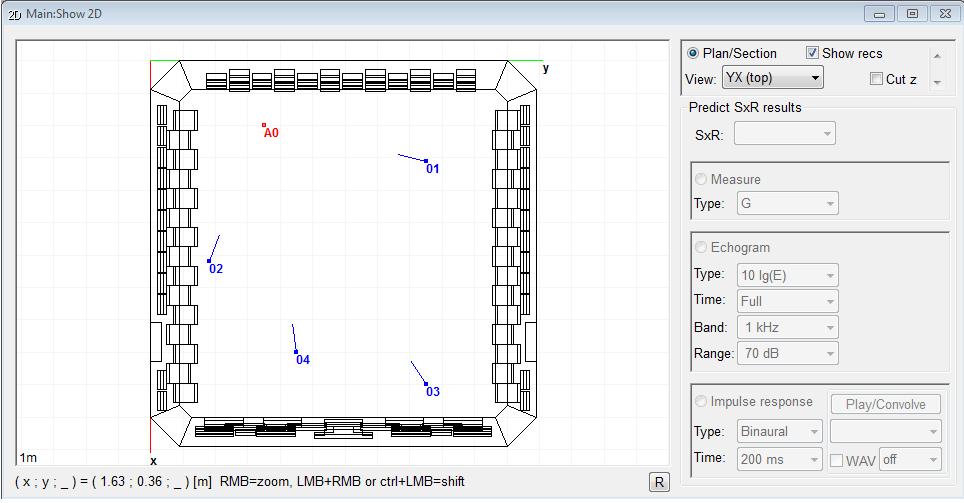Image resolution: width=964 pixels, height=503 pixels.
Task: Click the 1m scale label
Action: pos(28,457)
